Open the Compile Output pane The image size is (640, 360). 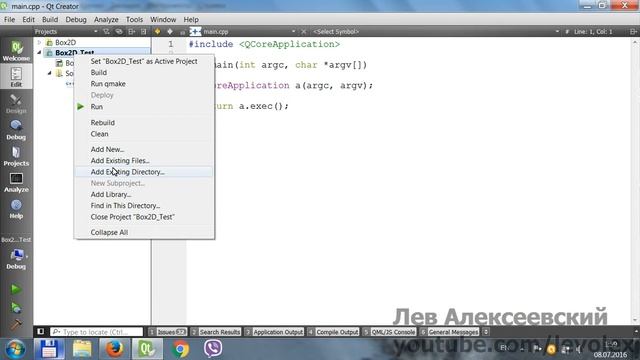(x=333, y=332)
